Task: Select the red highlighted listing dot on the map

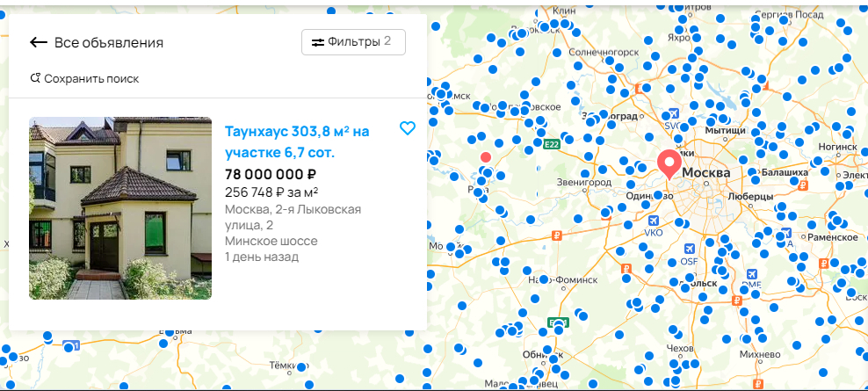Action: (486, 157)
